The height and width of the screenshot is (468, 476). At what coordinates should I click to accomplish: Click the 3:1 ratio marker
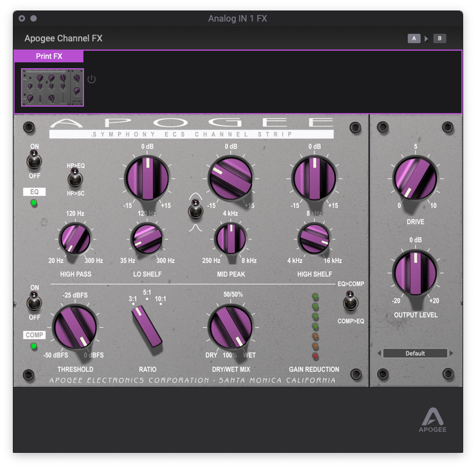coord(132,299)
